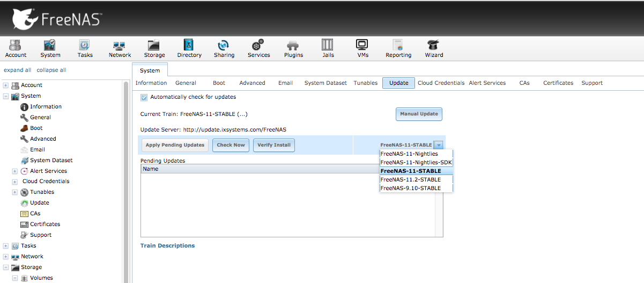Expand the Tasks tree node
Viewport: 644px width, 283px height.
(x=6, y=246)
